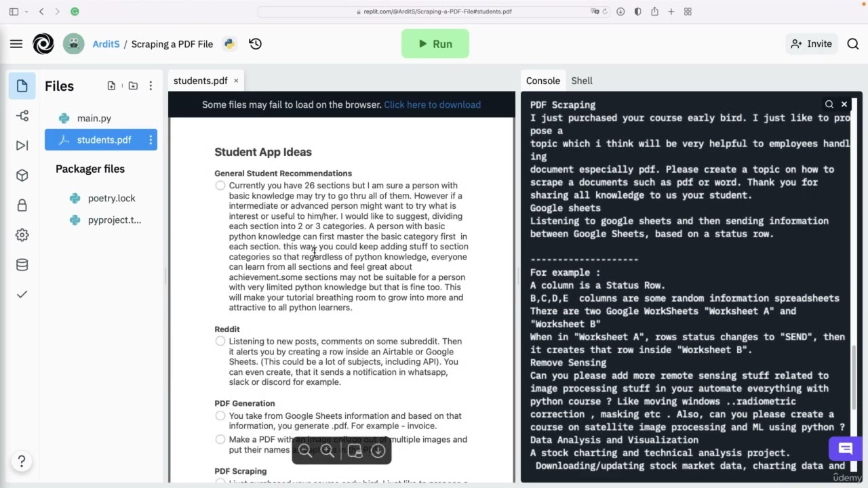This screenshot has height=488, width=868.
Task: Open the help question mark icon
Action: (22, 462)
